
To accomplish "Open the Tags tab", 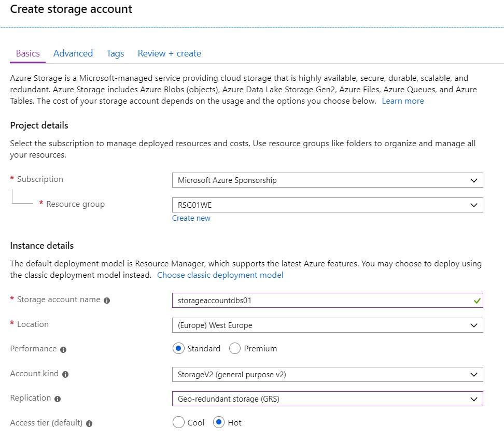I will pyautogui.click(x=115, y=53).
